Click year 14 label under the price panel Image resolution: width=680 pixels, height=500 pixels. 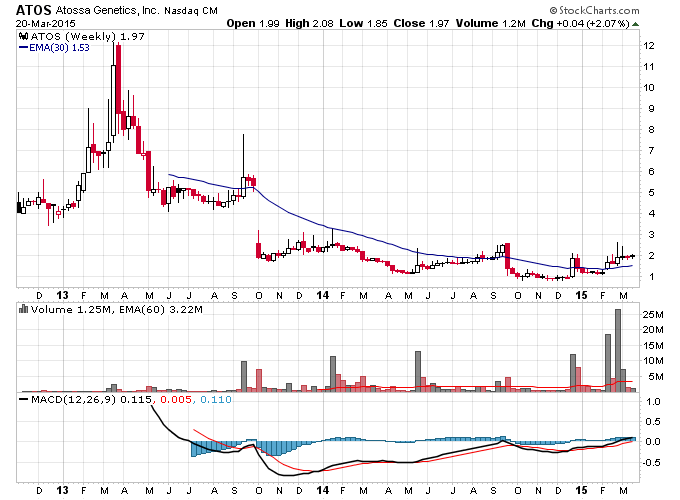(x=322, y=295)
